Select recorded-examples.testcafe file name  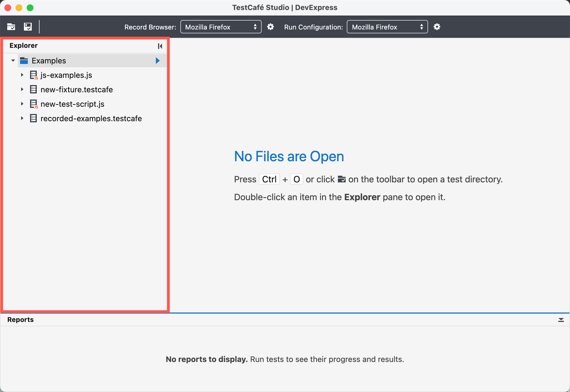click(x=91, y=118)
